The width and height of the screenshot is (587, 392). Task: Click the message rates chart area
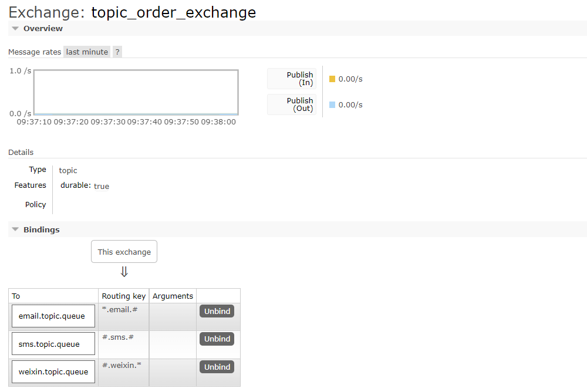(x=136, y=92)
